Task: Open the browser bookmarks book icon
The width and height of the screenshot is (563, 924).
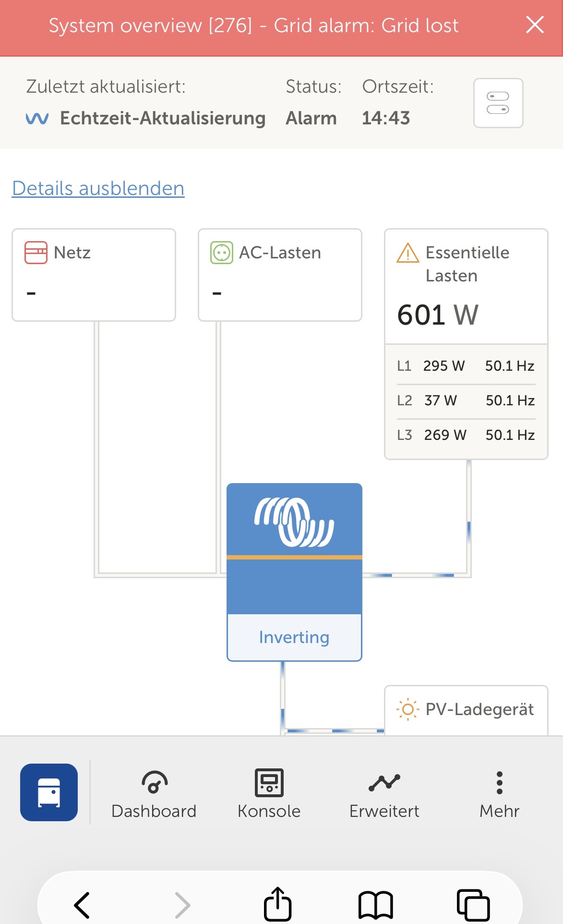Action: [376, 905]
